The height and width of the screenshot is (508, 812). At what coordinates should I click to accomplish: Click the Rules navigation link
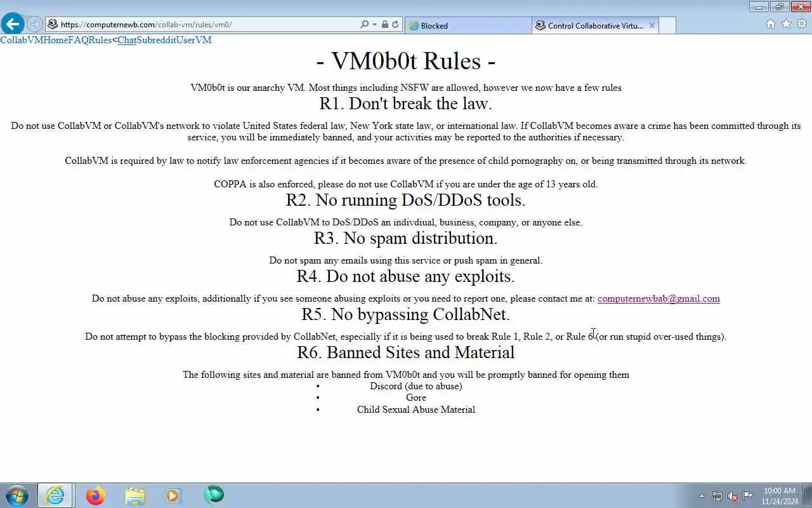coord(100,40)
